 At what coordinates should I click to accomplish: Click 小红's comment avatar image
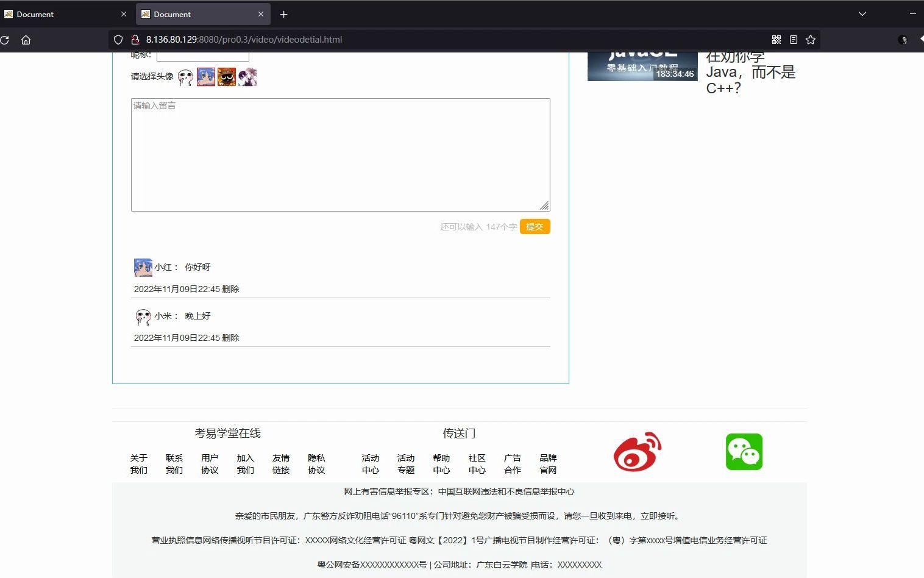143,268
